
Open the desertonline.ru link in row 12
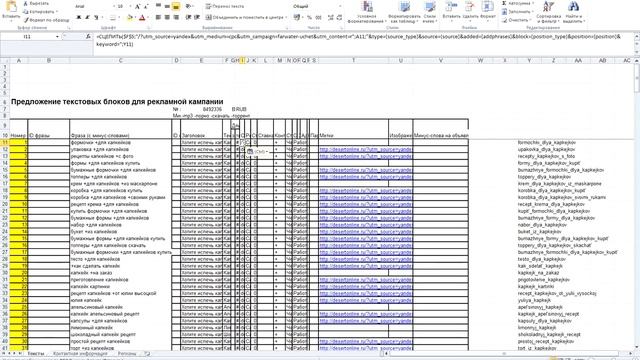[x=366, y=149]
